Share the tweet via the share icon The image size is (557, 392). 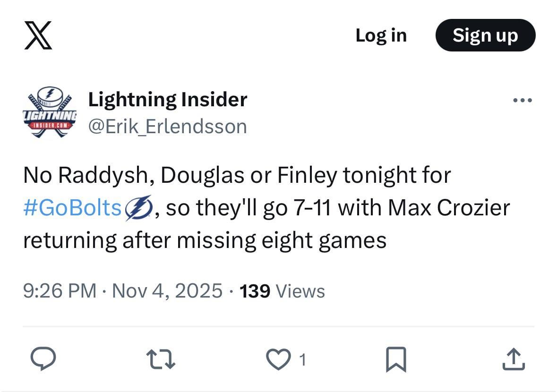click(x=514, y=360)
